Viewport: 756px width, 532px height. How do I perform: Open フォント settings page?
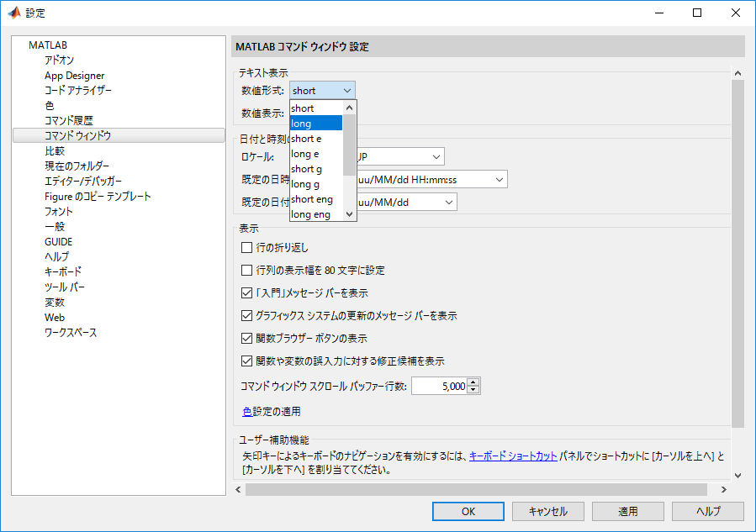59,212
